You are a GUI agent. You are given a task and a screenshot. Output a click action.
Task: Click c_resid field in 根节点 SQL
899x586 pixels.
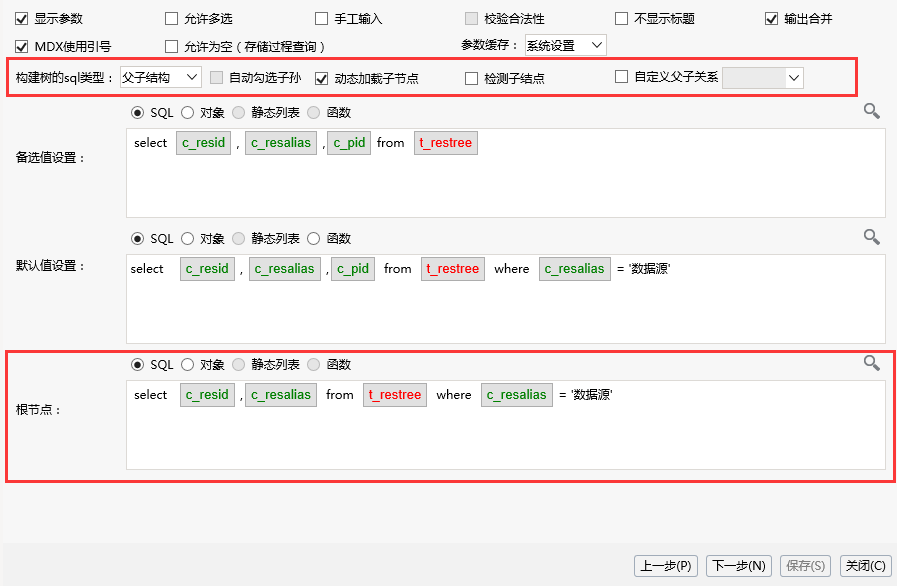coord(207,395)
